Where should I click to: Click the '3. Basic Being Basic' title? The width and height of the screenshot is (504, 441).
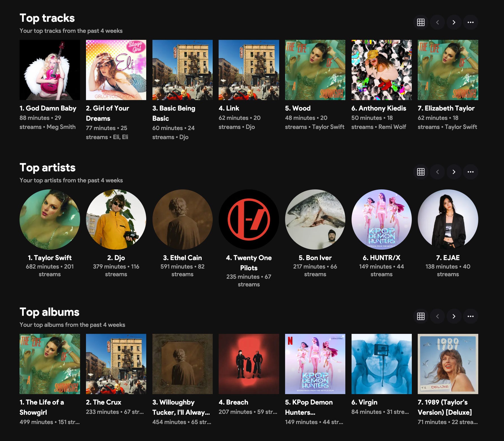pos(174,113)
